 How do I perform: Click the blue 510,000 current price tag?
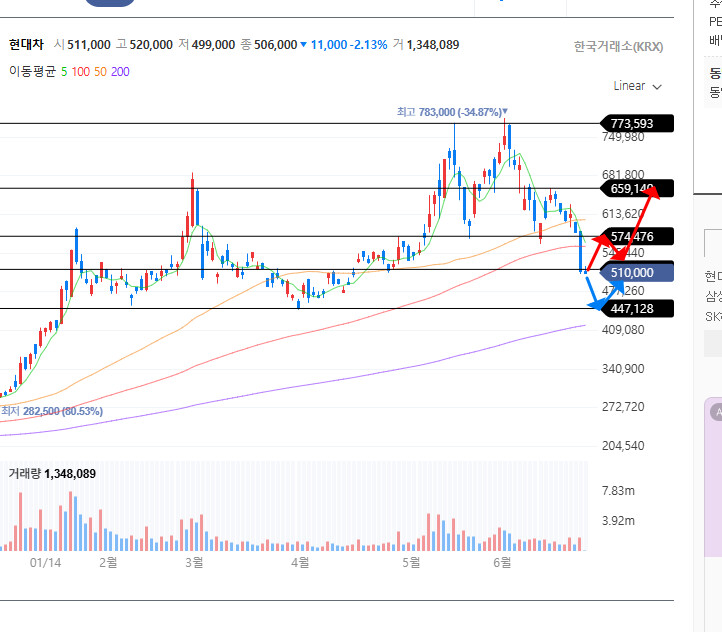pos(637,273)
